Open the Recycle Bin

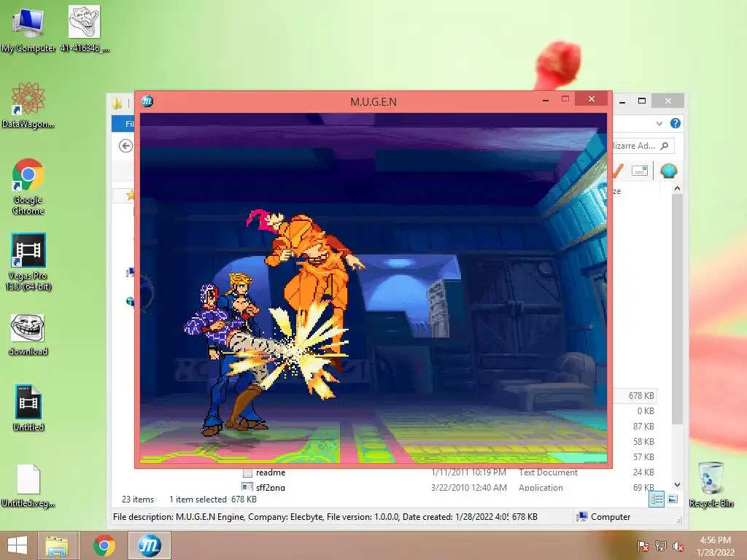711,484
